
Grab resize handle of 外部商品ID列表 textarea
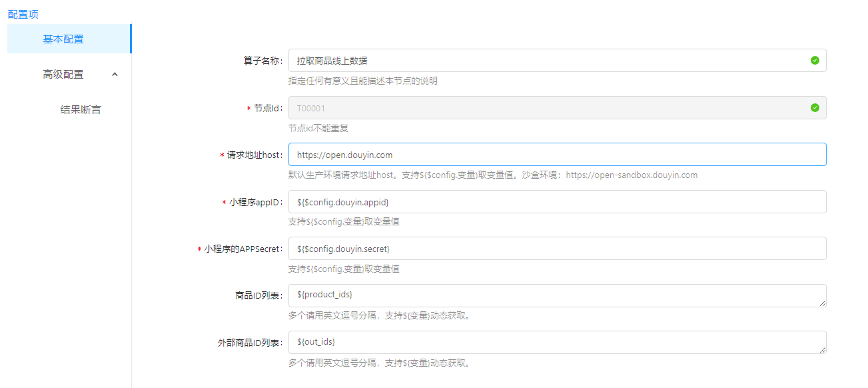pos(823,350)
